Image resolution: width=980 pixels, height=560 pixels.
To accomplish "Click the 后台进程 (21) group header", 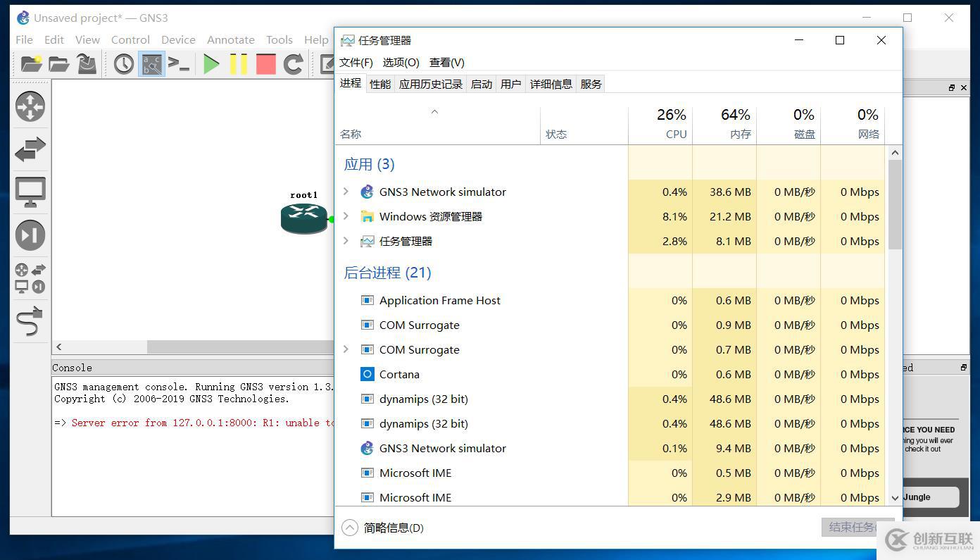I will (x=387, y=273).
